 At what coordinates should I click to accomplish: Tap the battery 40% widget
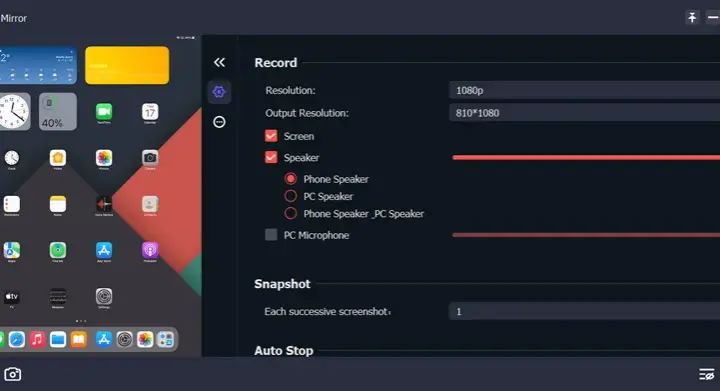pyautogui.click(x=58, y=112)
